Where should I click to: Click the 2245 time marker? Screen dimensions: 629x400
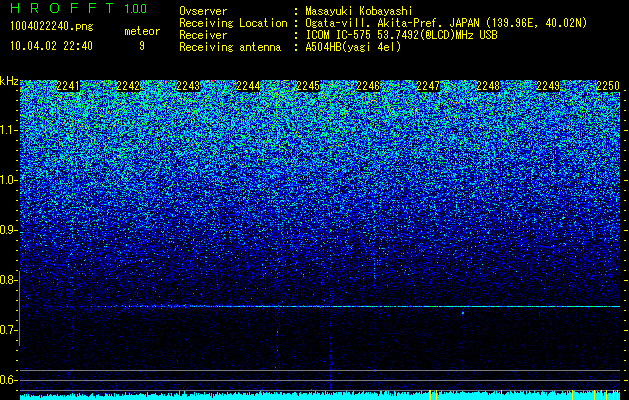click(x=308, y=86)
